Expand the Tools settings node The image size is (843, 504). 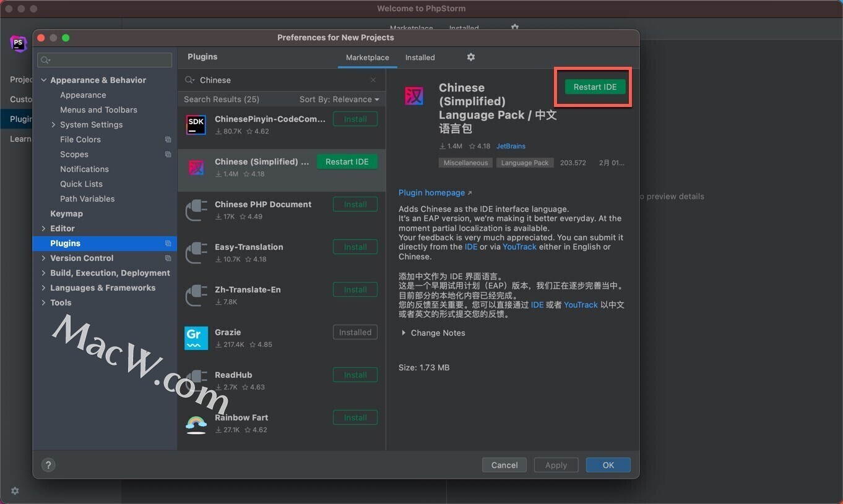point(43,303)
